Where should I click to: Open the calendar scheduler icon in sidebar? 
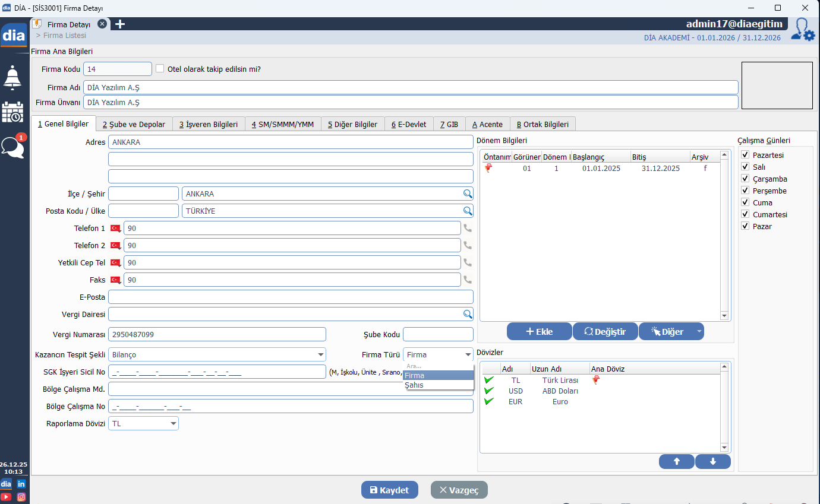pos(12,112)
